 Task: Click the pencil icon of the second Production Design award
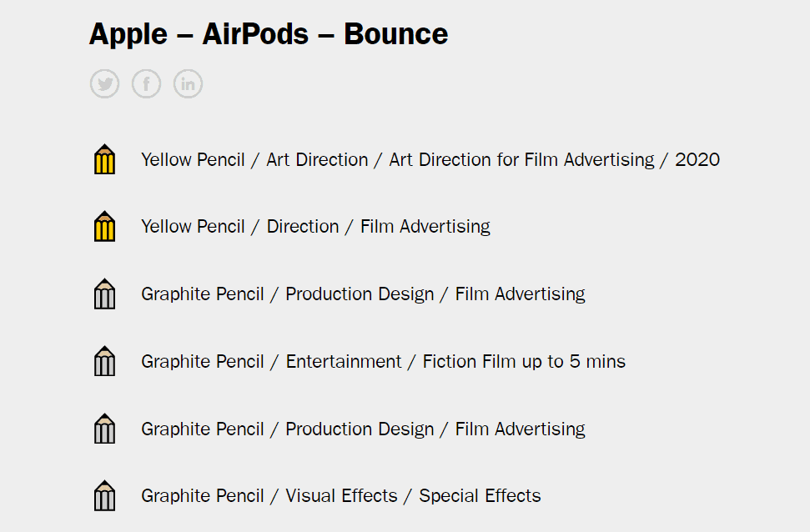click(104, 429)
